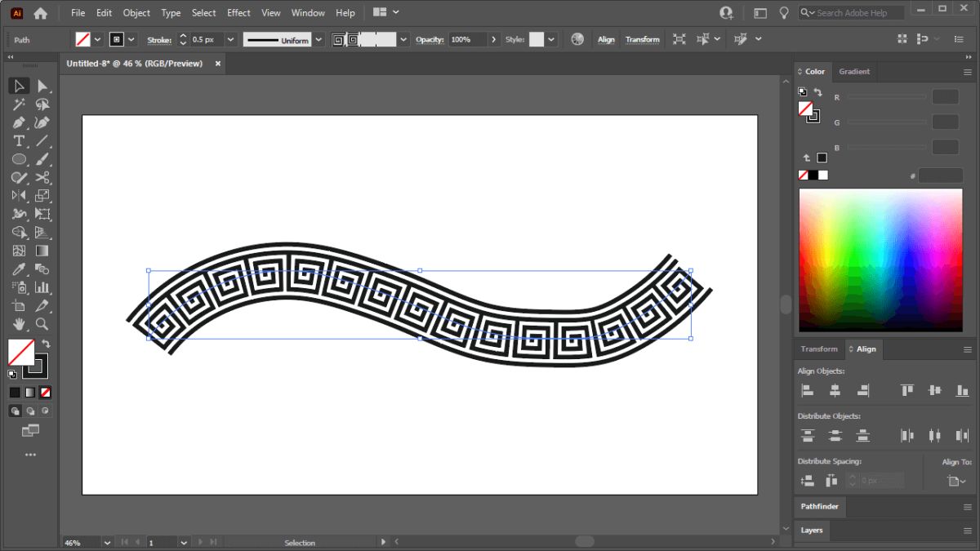This screenshot has width=980, height=551.
Task: Click the hex color input field
Action: [941, 176]
